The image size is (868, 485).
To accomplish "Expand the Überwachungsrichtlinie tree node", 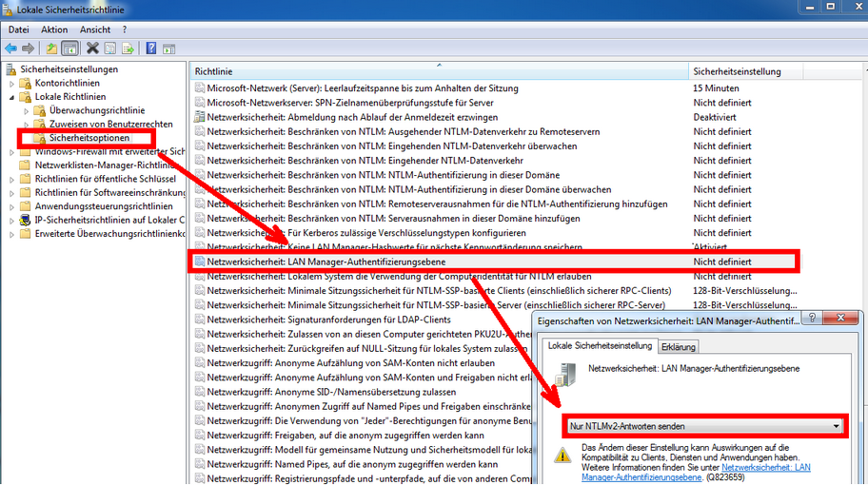I will 26,111.
